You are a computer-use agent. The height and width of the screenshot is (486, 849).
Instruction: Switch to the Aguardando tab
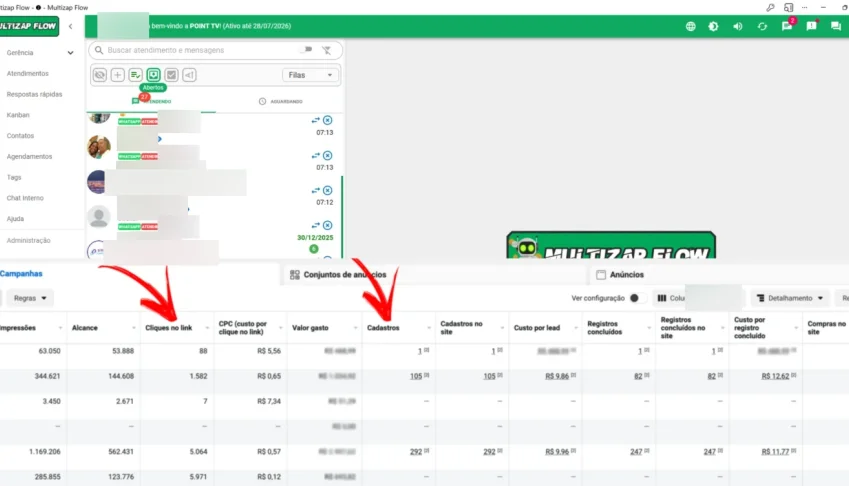(x=280, y=101)
